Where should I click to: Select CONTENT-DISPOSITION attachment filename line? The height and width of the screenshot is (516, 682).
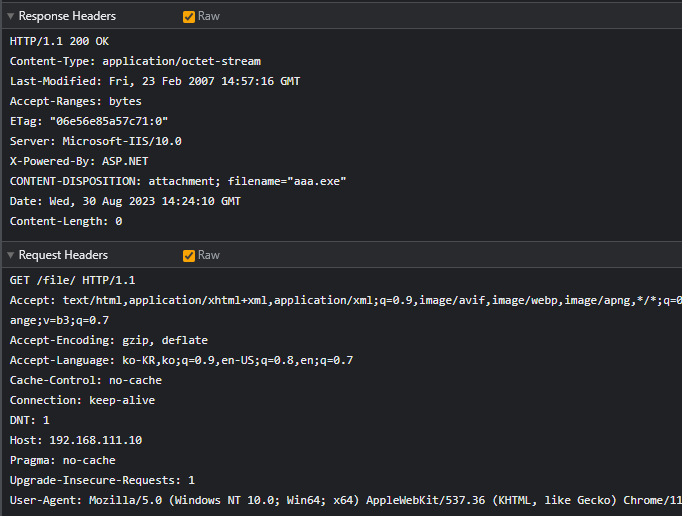pyautogui.click(x=178, y=181)
